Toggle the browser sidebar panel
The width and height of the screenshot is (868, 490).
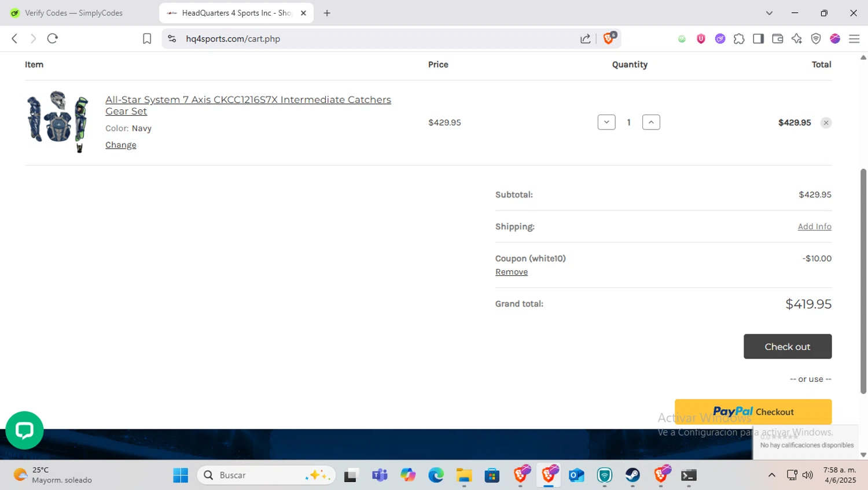[758, 39]
